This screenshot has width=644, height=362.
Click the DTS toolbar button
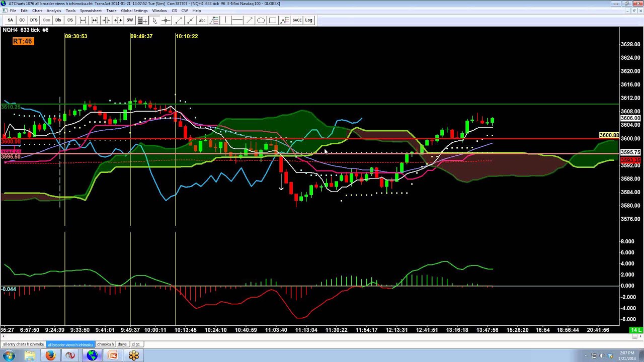34,20
